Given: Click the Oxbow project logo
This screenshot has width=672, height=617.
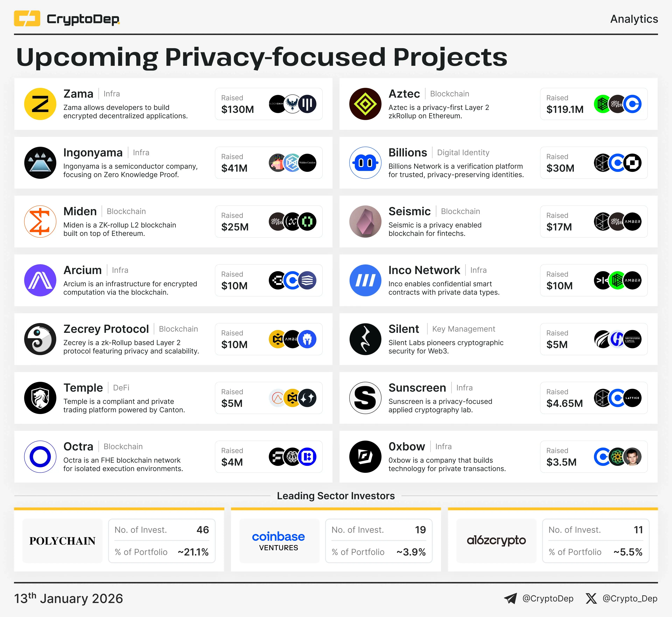Looking at the screenshot, I should (365, 456).
